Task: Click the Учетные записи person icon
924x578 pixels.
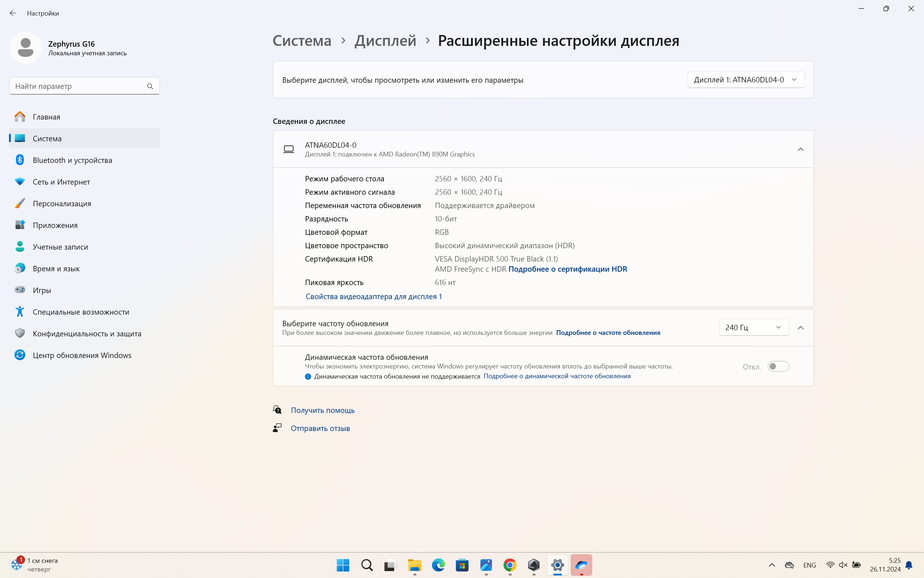Action: [20, 247]
